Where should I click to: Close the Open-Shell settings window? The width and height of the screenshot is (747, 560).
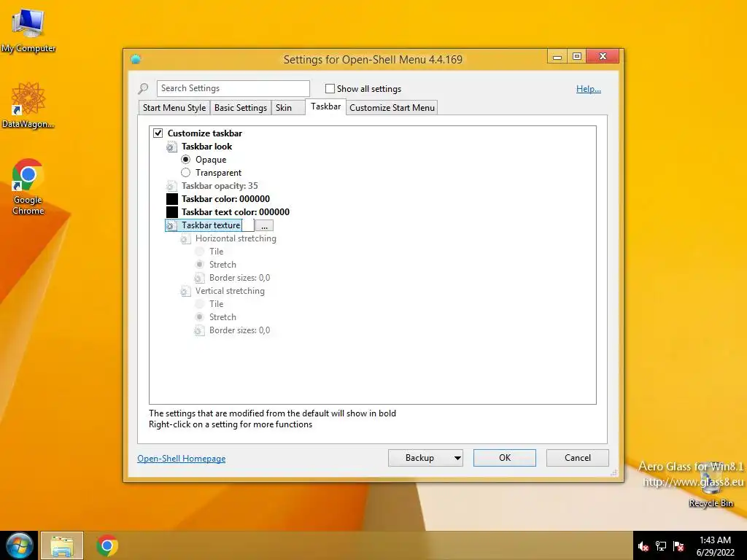[x=603, y=56]
